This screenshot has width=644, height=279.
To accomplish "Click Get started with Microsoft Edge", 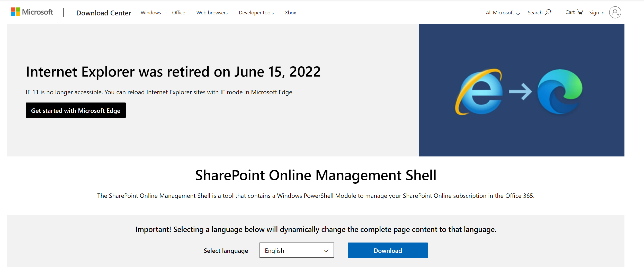I will tap(76, 110).
